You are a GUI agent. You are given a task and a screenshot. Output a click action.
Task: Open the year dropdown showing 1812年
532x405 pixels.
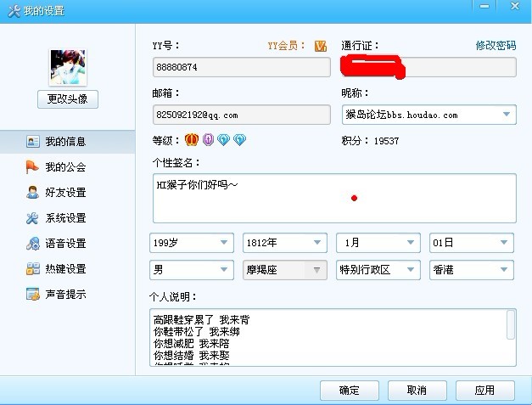click(285, 243)
